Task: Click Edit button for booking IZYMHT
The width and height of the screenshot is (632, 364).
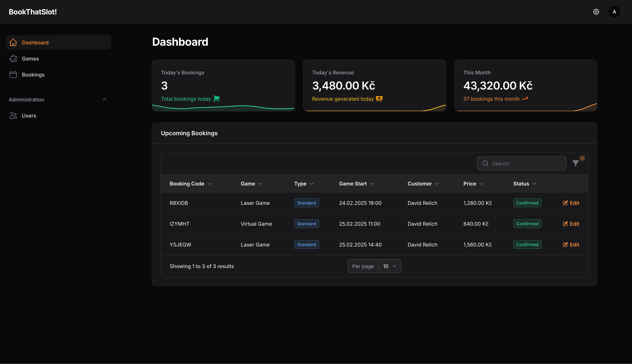Action: [x=571, y=223]
